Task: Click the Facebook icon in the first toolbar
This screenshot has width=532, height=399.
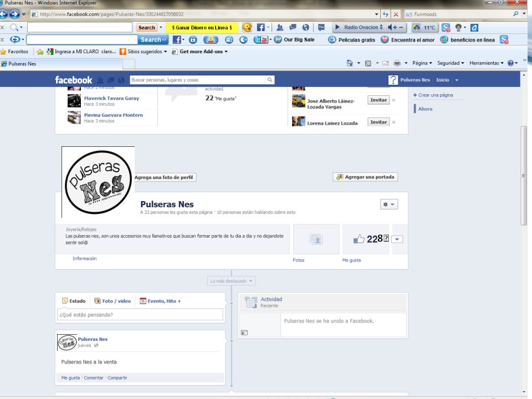Action: coord(260,28)
